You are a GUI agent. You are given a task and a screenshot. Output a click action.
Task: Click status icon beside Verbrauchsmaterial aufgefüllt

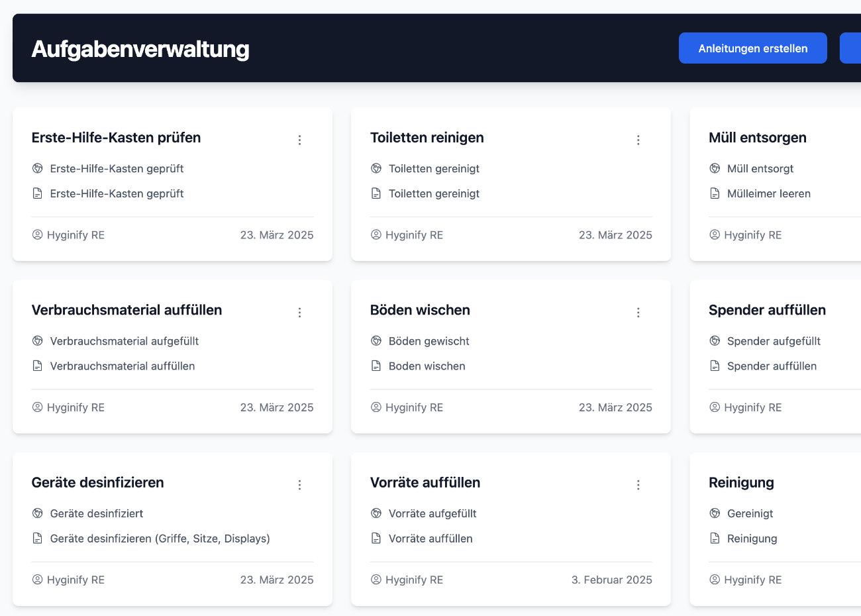pos(38,340)
